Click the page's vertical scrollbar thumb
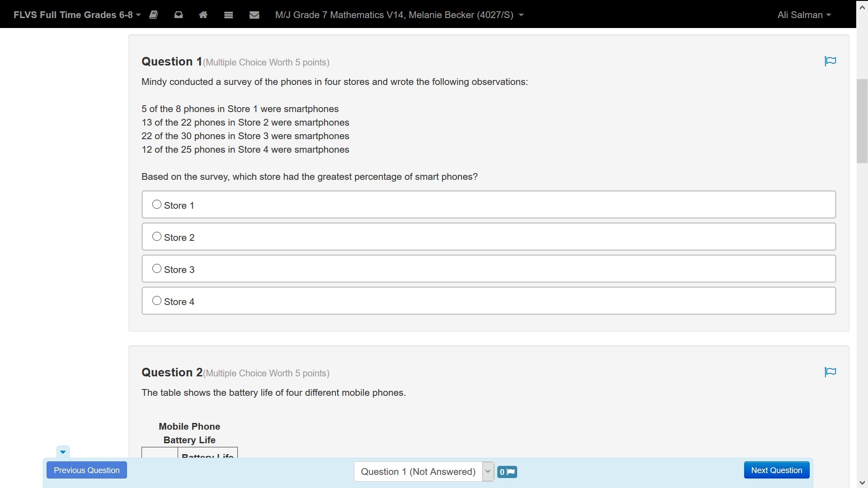The image size is (868, 488). point(862,121)
